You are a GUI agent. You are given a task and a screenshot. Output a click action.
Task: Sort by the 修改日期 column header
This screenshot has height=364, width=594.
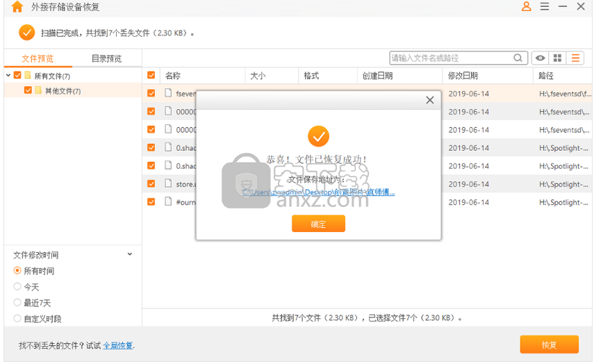pyautogui.click(x=463, y=76)
